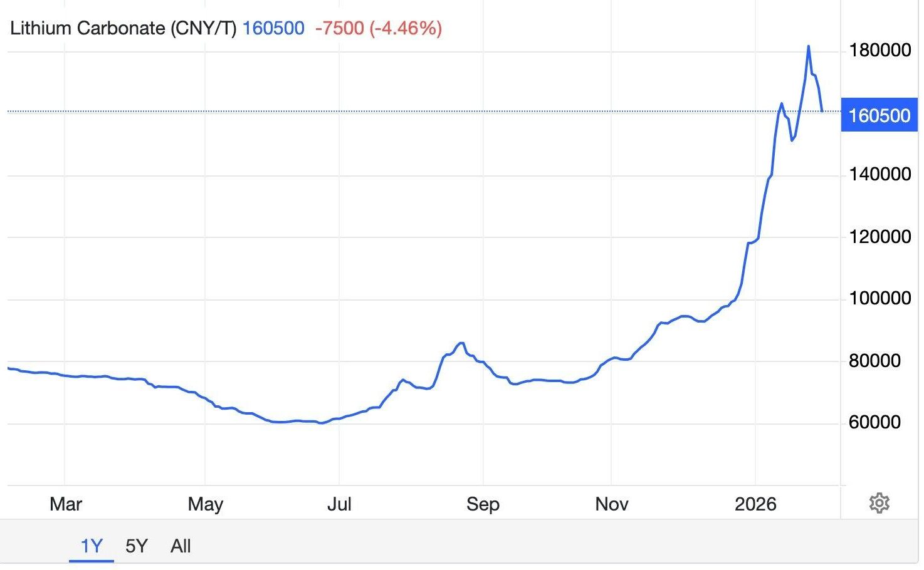This screenshot has width=924, height=570.
Task: Click the 60000 price axis label
Action: coord(874,422)
